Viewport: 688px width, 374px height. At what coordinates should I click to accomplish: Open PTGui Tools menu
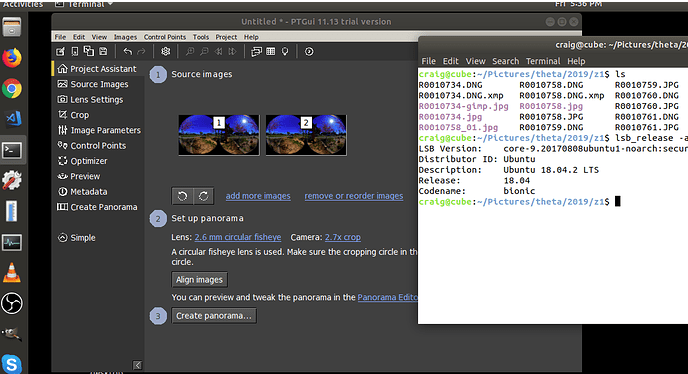pos(201,37)
